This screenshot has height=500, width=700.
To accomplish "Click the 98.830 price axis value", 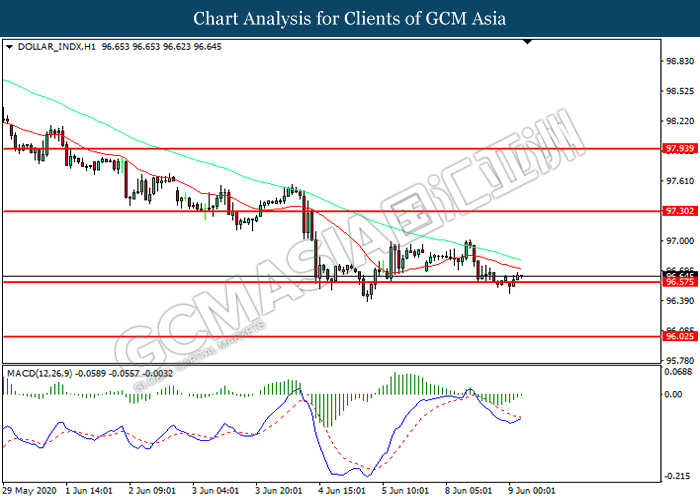I will point(679,60).
